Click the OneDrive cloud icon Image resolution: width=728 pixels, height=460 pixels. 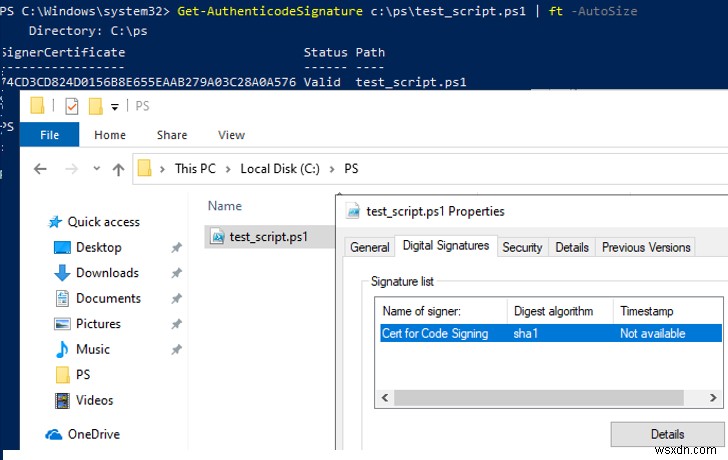(54, 434)
